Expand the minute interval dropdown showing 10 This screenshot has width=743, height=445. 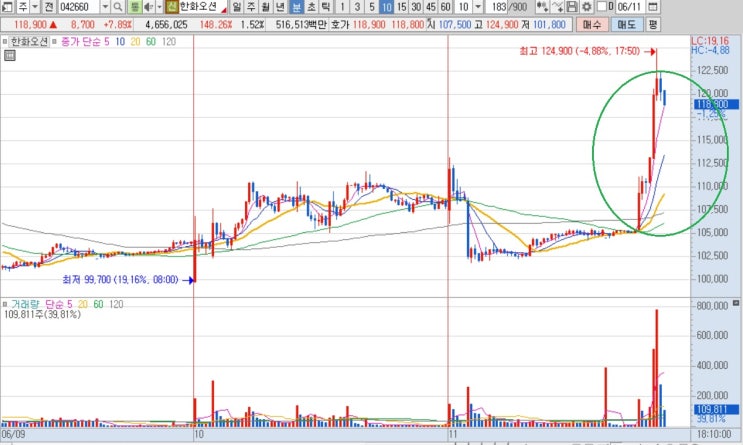(478, 7)
